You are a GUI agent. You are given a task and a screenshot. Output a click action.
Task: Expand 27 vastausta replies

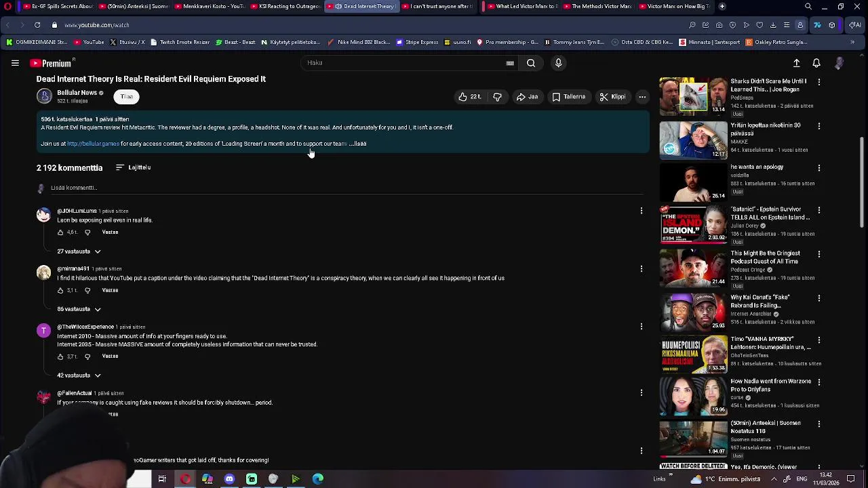79,251
